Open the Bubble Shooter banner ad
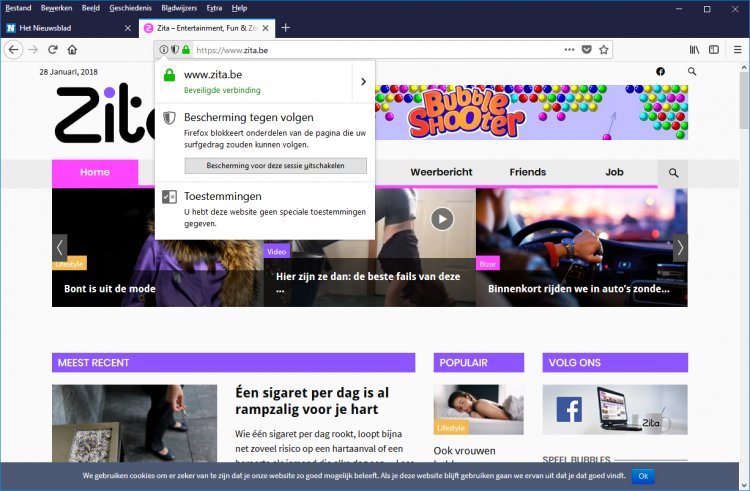750x491 pixels. [531, 112]
